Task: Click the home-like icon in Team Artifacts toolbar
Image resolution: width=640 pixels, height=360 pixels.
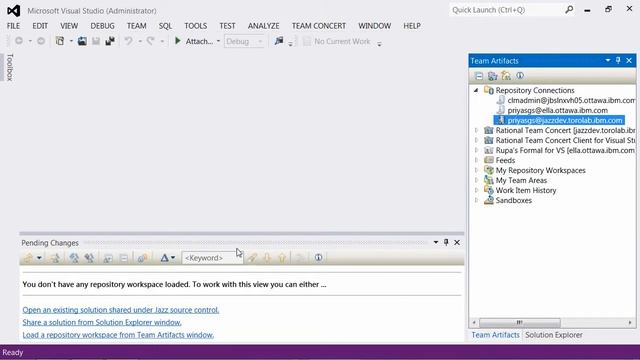Action: click(x=506, y=76)
